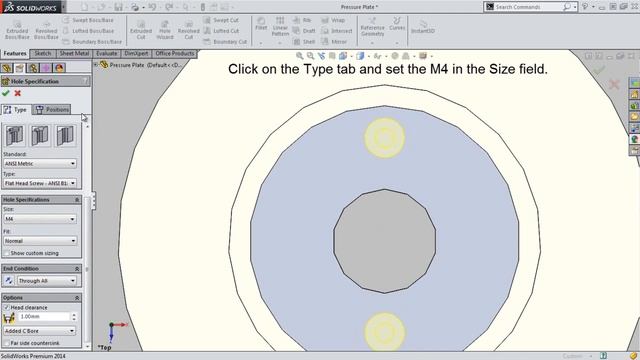Click the head clearance 1.00mm value field

[44, 317]
